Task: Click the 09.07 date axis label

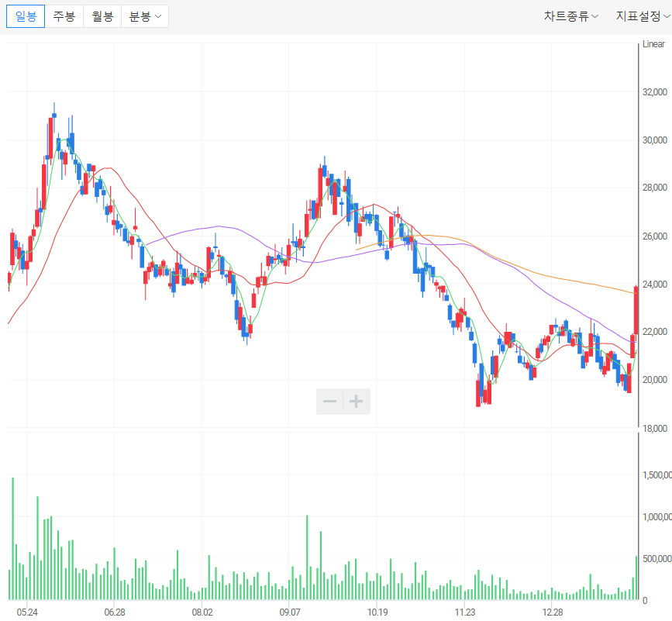Action: [289, 612]
